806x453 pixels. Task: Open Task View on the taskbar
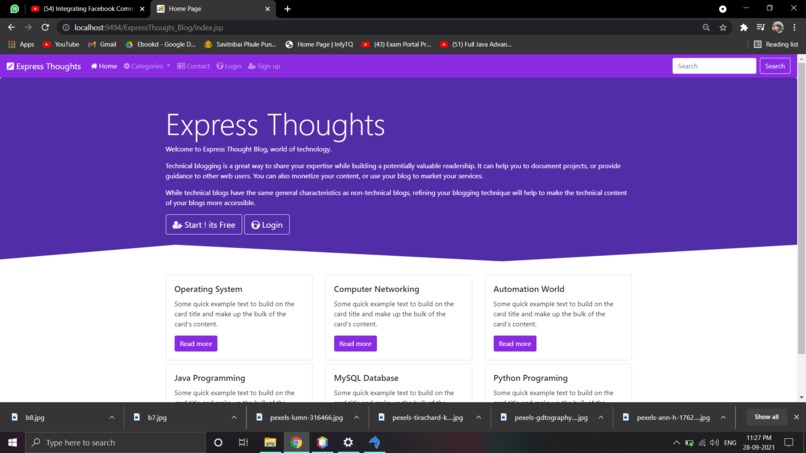coord(244,442)
